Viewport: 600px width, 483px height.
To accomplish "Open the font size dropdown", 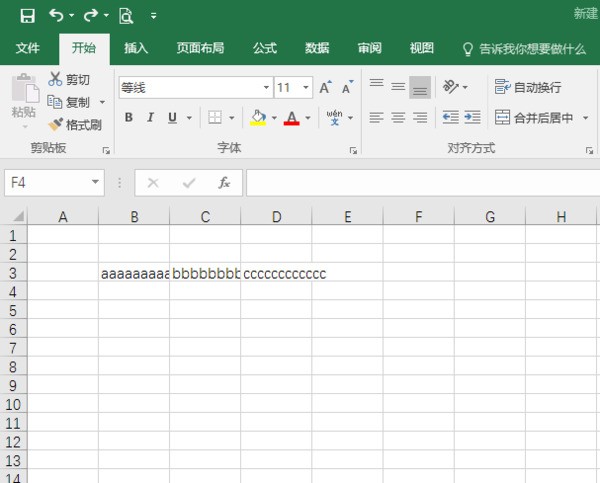I will tap(306, 88).
